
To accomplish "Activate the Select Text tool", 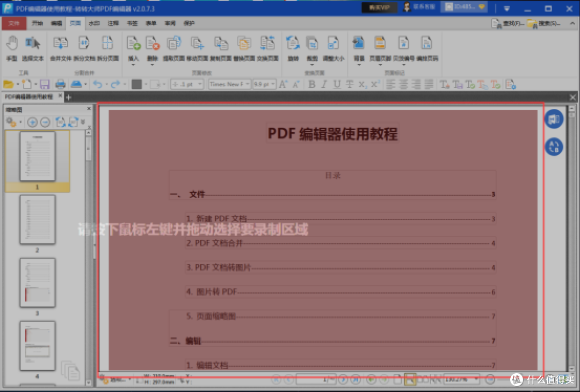I will point(33,48).
